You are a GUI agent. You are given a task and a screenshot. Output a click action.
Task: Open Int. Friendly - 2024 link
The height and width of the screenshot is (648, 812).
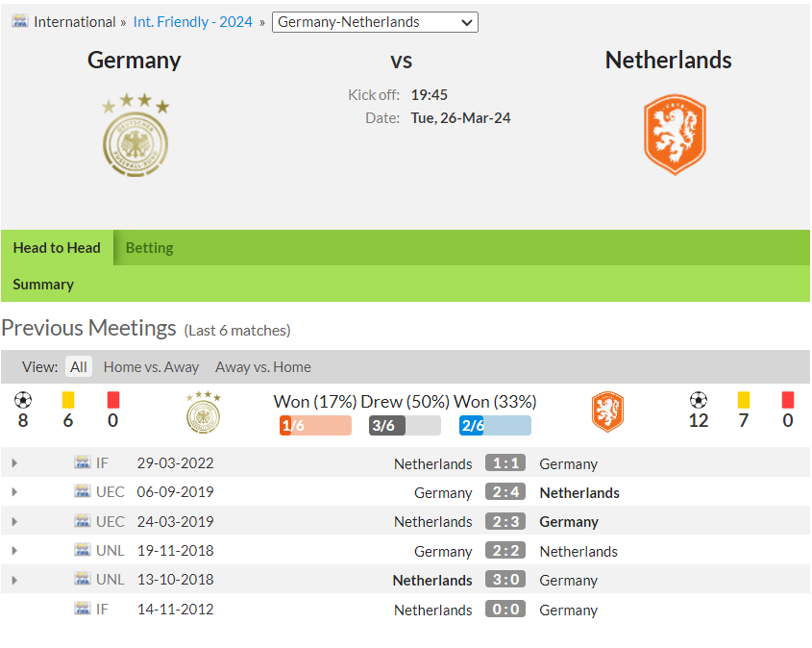pyautogui.click(x=192, y=22)
